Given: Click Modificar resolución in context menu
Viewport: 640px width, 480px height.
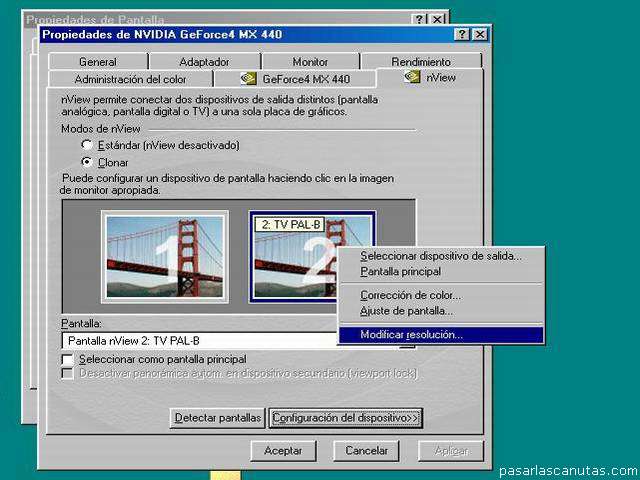Looking at the screenshot, I should (x=411, y=335).
